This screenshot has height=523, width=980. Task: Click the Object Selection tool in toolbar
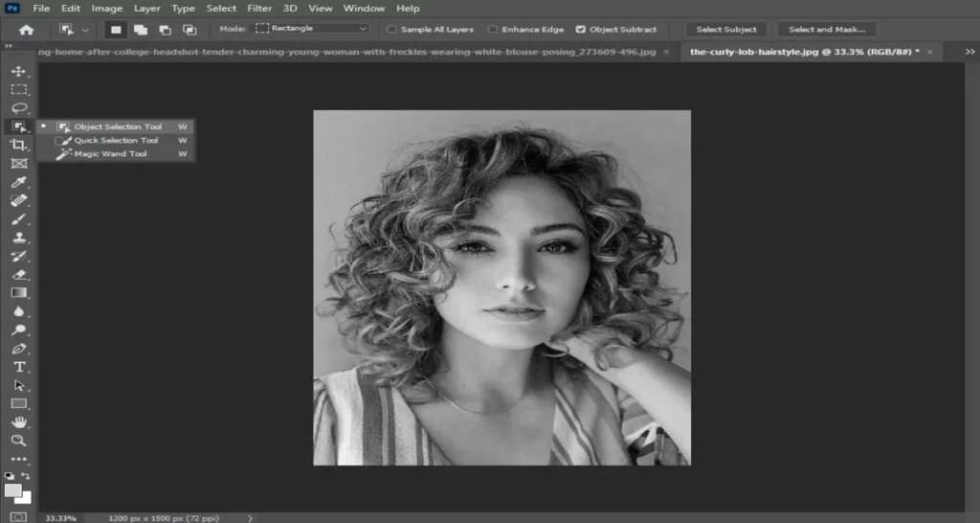pyautogui.click(x=19, y=126)
